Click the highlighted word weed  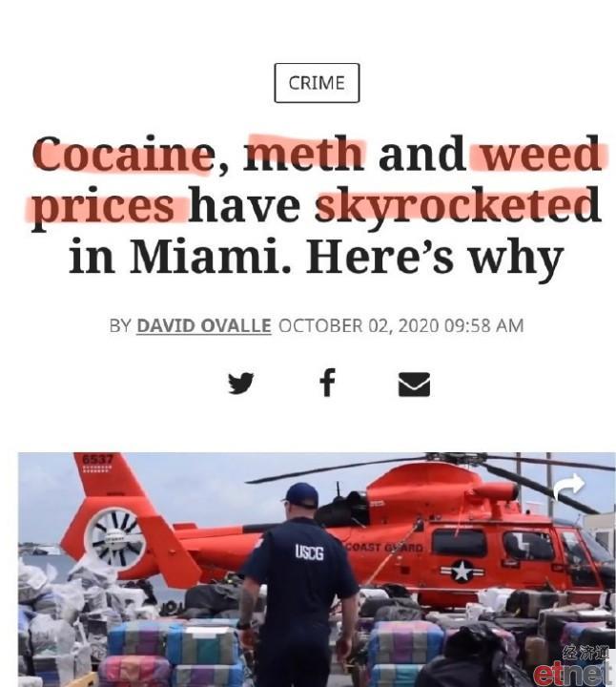pyautogui.click(x=541, y=153)
